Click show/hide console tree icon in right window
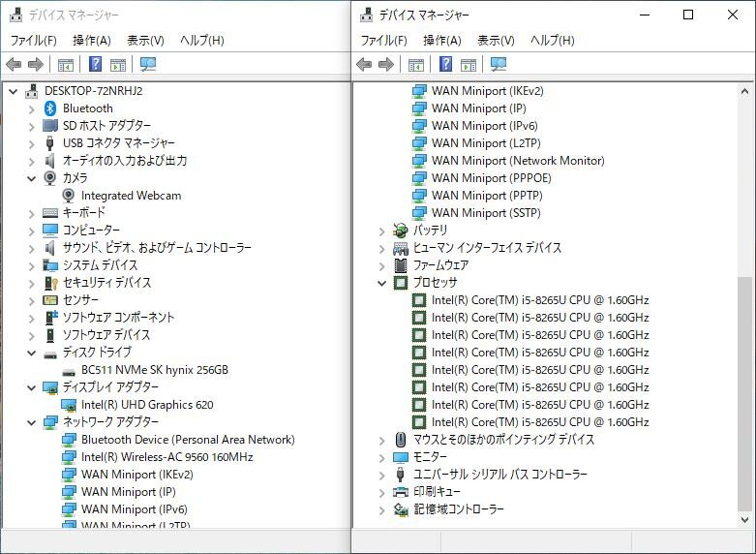This screenshot has height=554, width=756. [x=416, y=65]
